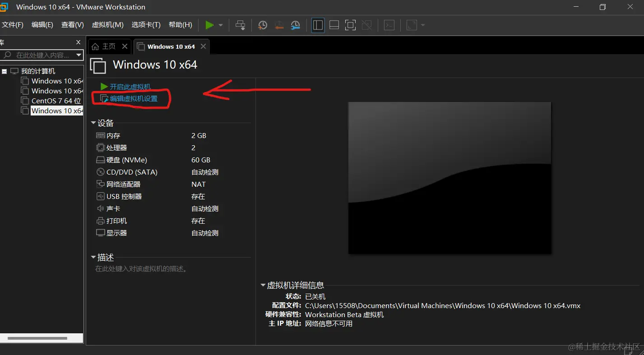Click the 硬盘 (NVMe) hard disk icon
The image size is (644, 355).
pos(100,160)
